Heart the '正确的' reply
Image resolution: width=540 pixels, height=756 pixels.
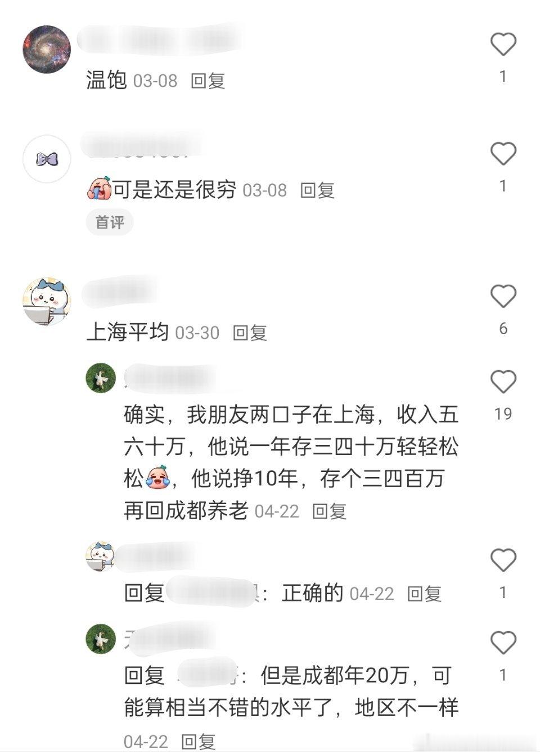click(503, 560)
